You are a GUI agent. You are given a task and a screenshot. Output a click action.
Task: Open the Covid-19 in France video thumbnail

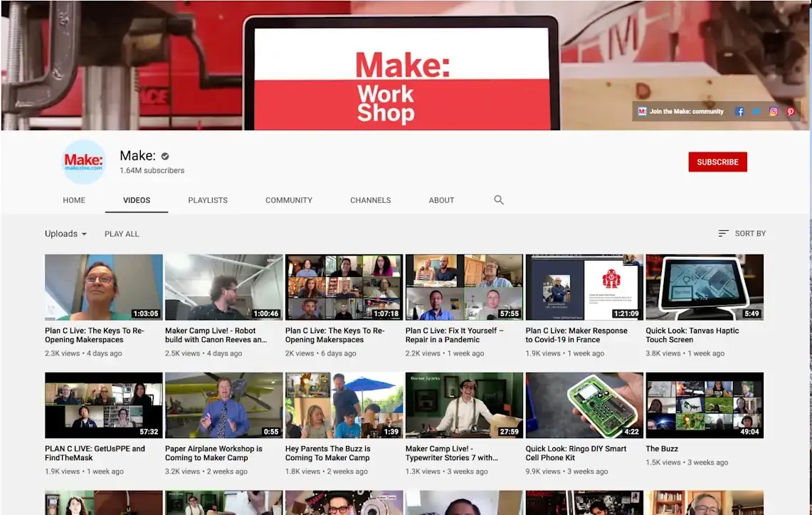coord(584,287)
